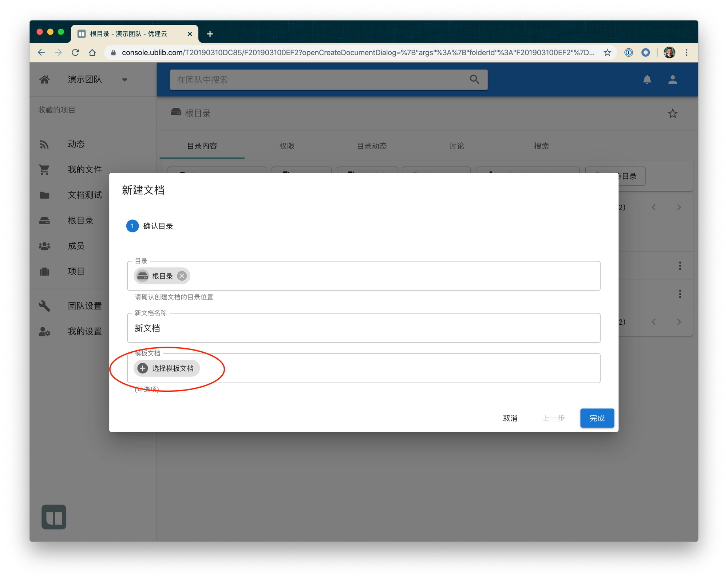Remove the 根目录 chip with X
Screen dimensions: 728x581
pyautogui.click(x=182, y=276)
